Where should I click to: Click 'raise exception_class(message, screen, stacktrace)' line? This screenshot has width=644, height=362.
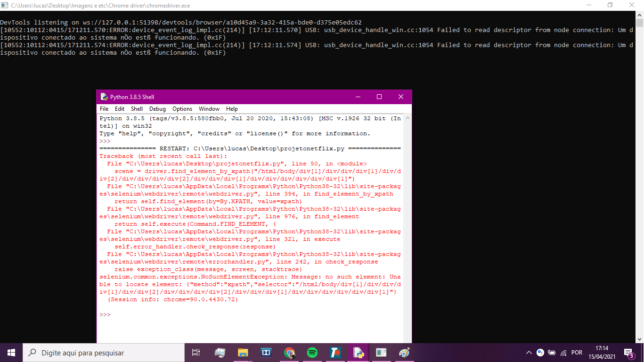[208, 269]
